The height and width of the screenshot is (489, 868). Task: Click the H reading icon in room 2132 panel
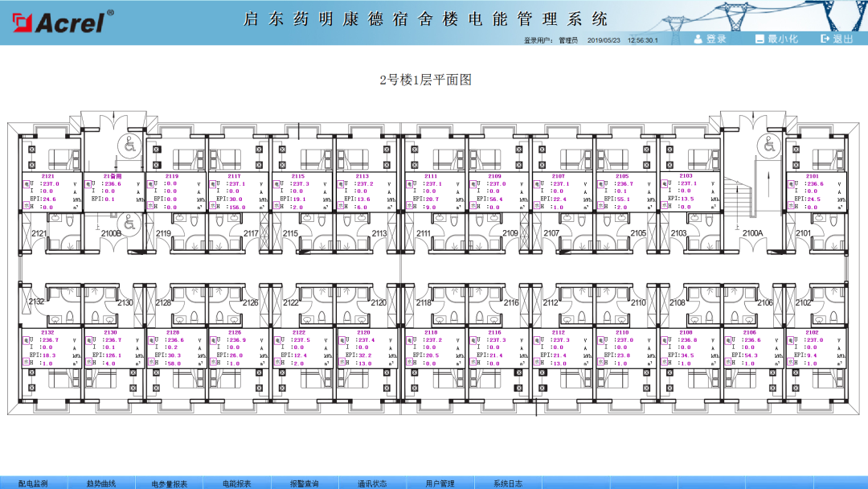coord(25,361)
